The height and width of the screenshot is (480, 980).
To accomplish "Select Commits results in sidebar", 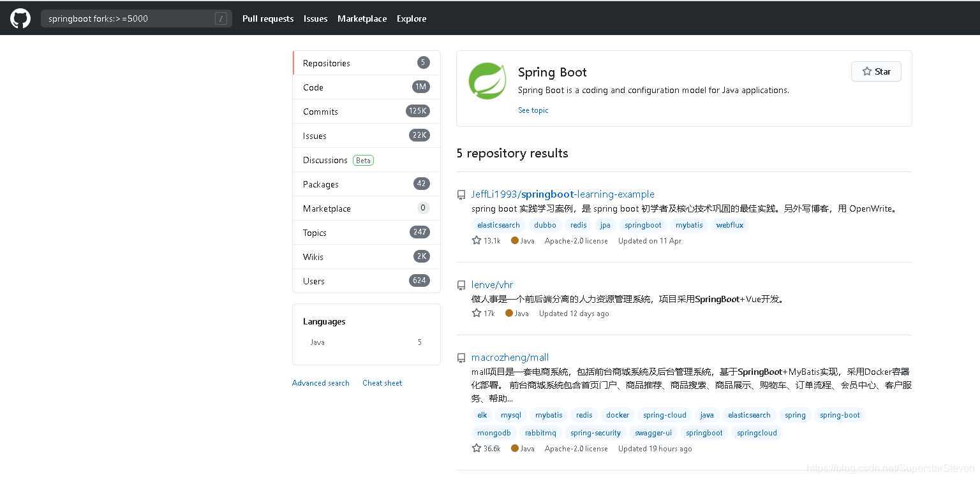I will 366,112.
